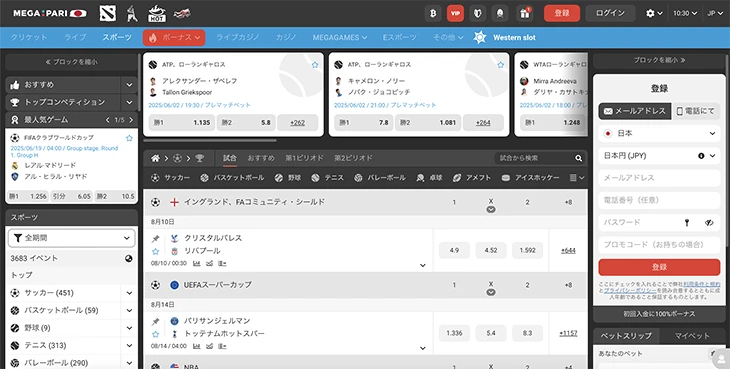Open the 10:30 time zone dropdown
Image resolution: width=730 pixels, height=369 pixels.
coord(685,13)
